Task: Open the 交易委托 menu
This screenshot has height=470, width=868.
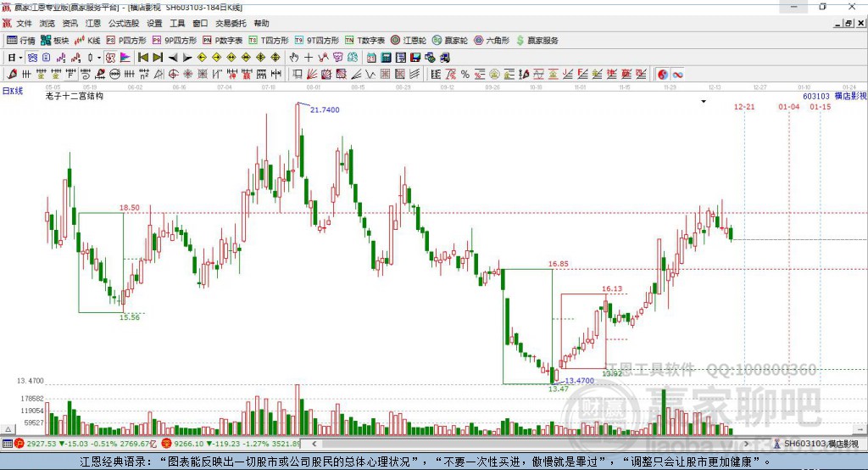Action: click(231, 23)
